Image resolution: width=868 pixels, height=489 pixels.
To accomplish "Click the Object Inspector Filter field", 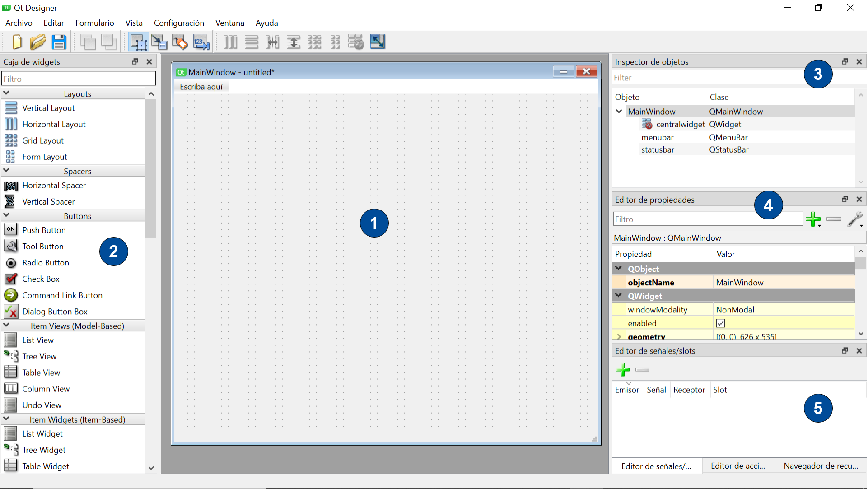I will pos(739,78).
